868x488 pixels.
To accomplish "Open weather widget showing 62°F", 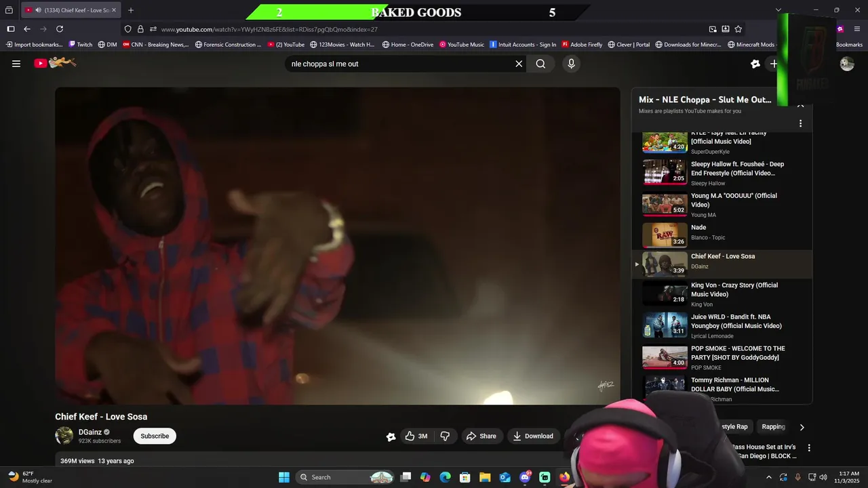I will click(x=30, y=477).
